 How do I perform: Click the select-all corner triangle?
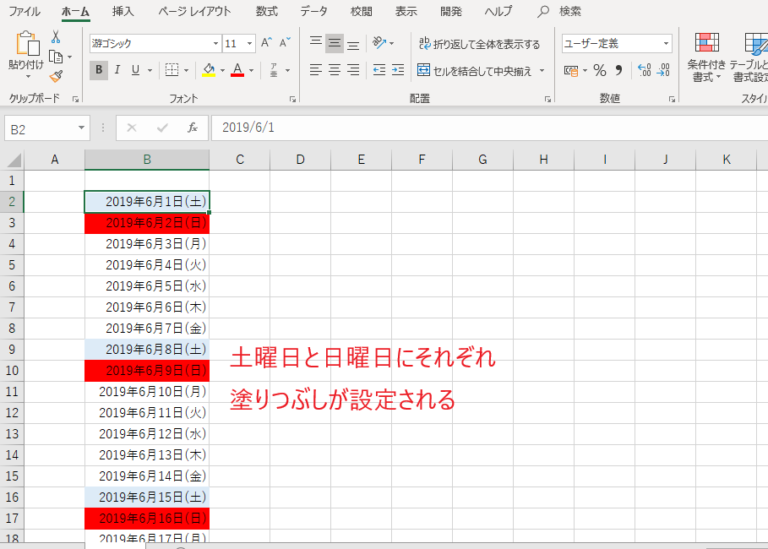[x=14, y=160]
